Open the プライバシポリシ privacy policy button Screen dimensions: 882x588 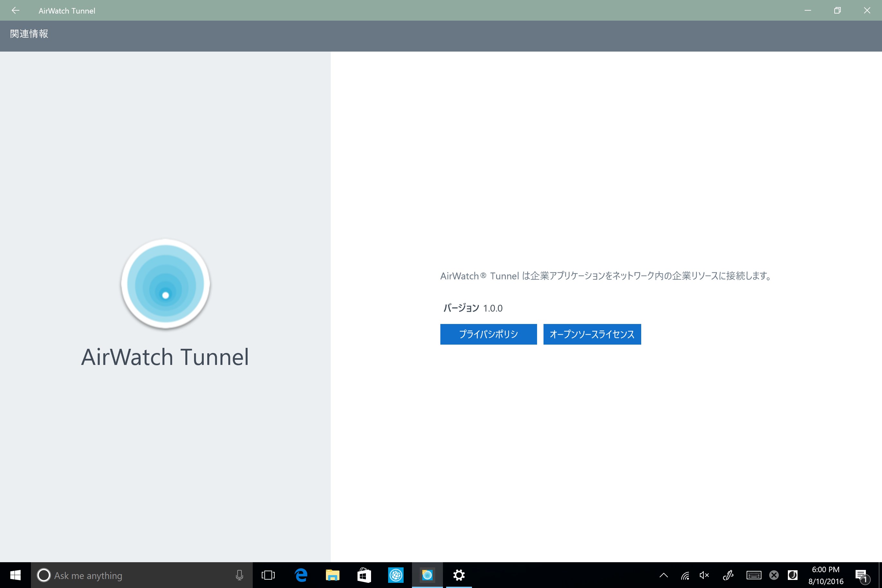point(488,334)
